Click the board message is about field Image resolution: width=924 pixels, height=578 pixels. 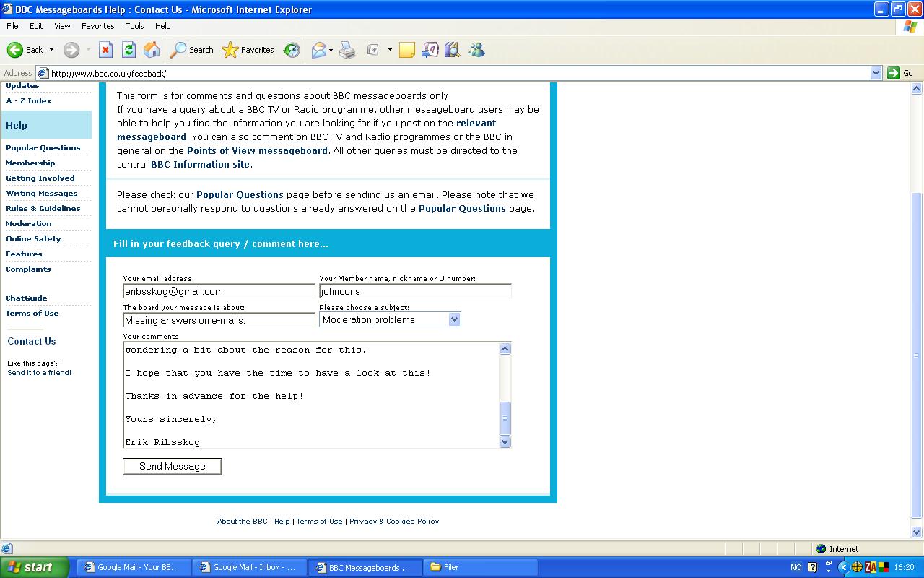click(x=219, y=320)
